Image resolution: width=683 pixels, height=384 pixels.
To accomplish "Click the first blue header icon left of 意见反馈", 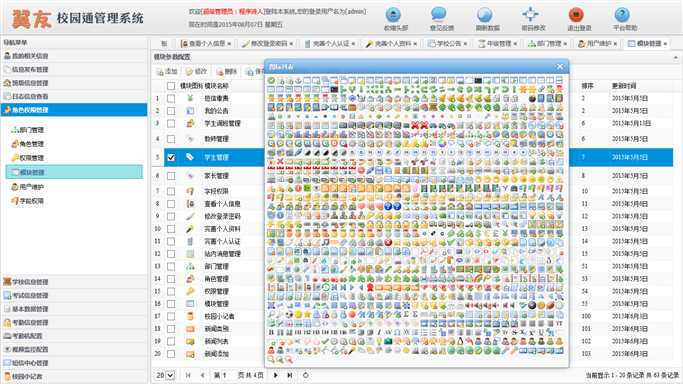I will (x=393, y=15).
